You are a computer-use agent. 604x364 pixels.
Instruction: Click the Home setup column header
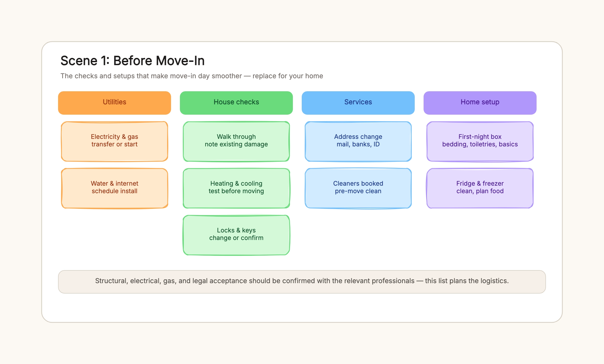click(x=480, y=103)
